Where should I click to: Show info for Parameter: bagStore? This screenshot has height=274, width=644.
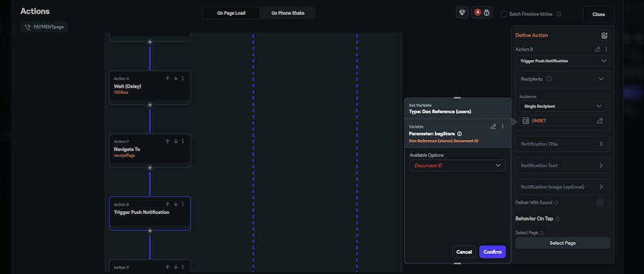click(460, 133)
